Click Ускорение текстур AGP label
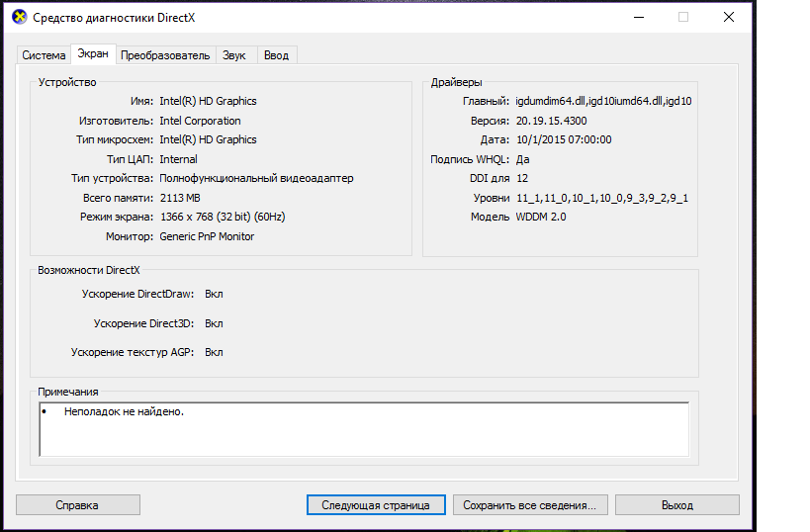Image resolution: width=810 pixels, height=532 pixels. click(x=133, y=352)
